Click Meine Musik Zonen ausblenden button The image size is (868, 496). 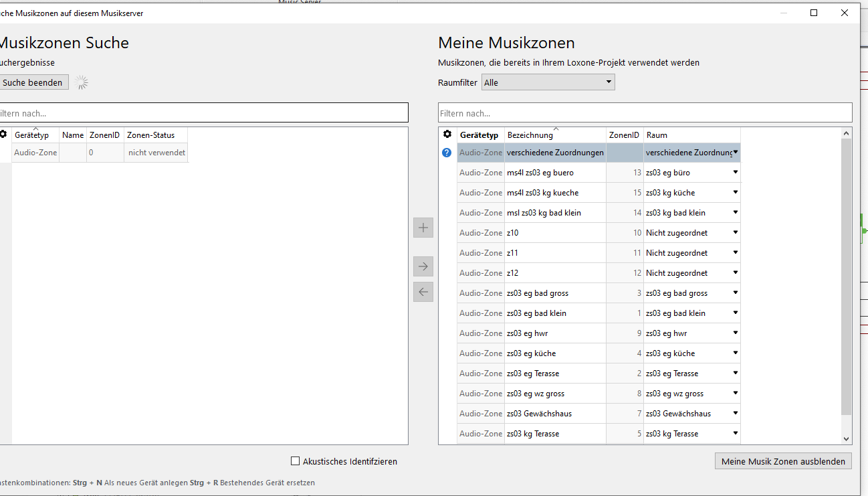coord(783,461)
